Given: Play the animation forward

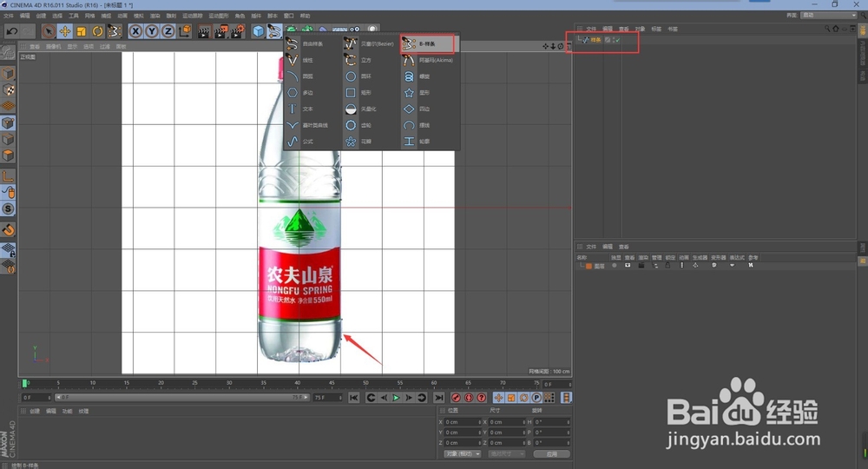Looking at the screenshot, I should click(x=396, y=398).
